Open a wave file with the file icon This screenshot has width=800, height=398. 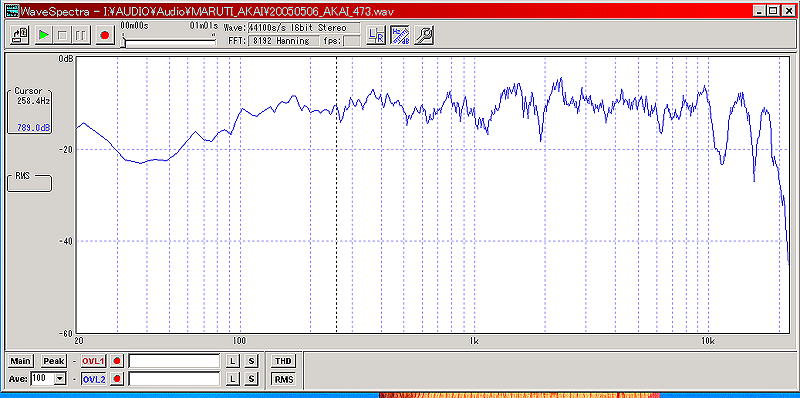coord(19,35)
